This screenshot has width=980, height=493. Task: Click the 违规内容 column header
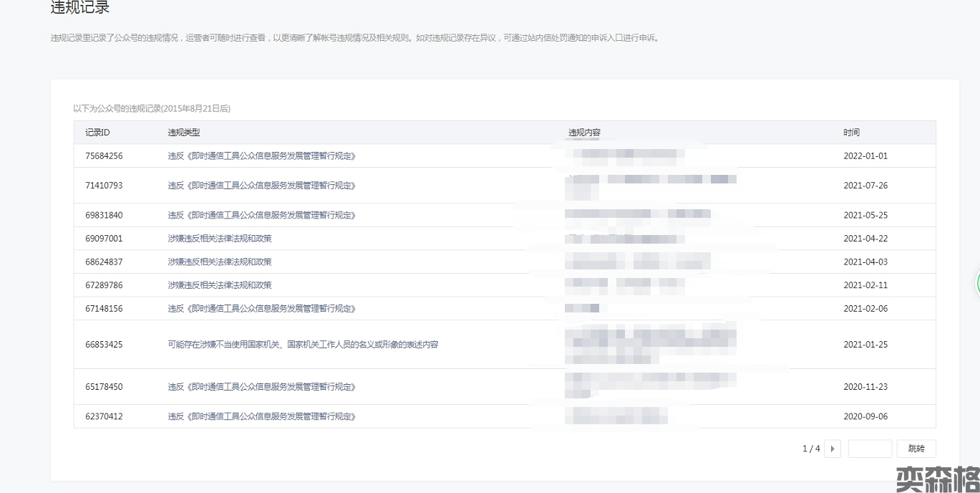(x=584, y=133)
